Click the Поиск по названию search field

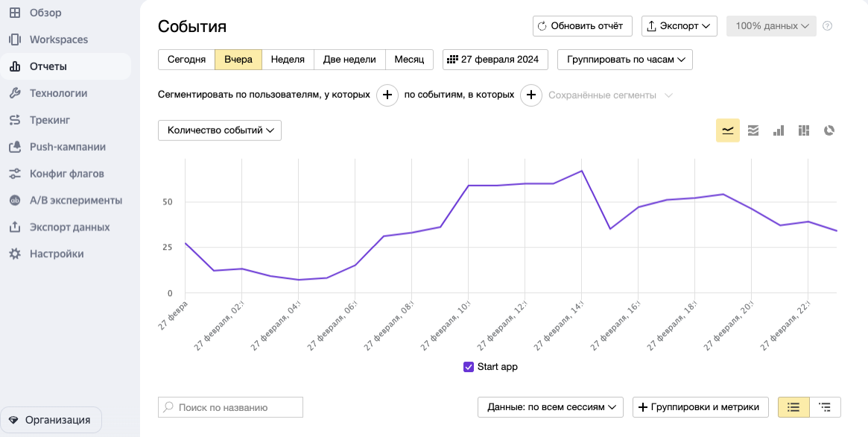coord(231,407)
